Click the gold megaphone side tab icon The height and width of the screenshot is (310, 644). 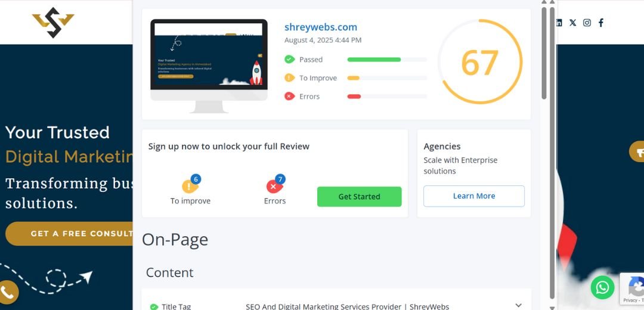(637, 151)
